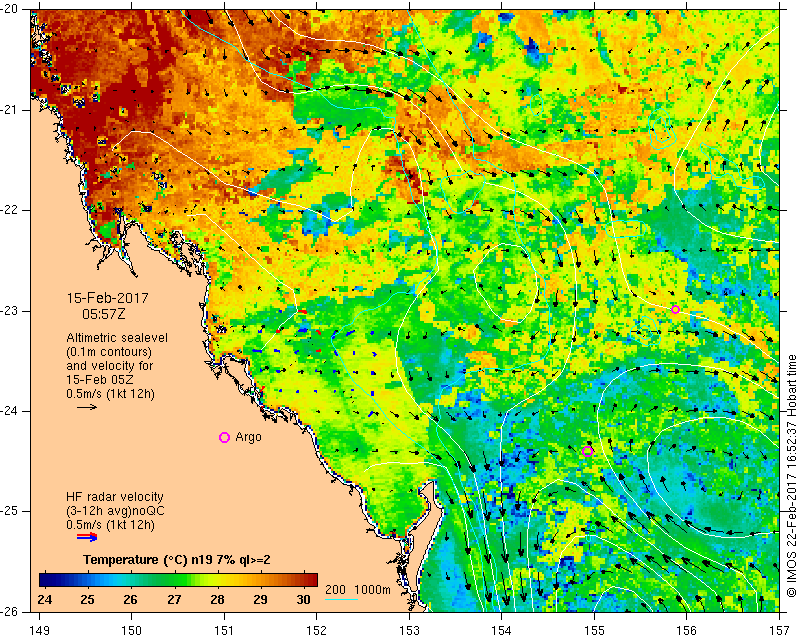Click the 'Argo' legend label
This screenshot has width=800, height=640.
(x=248, y=437)
